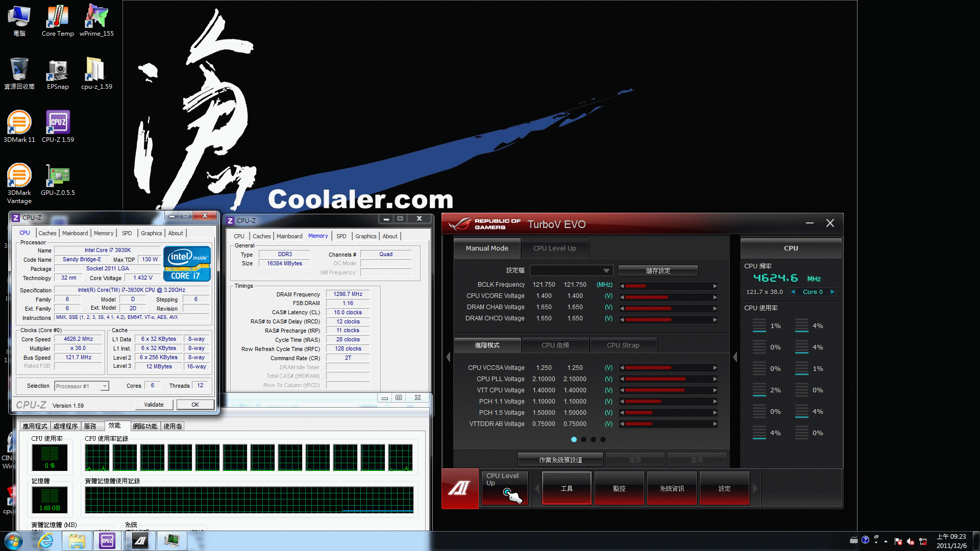Decrease BCLK Frequency with left arrow
The width and height of the screenshot is (980, 551).
tap(622, 286)
